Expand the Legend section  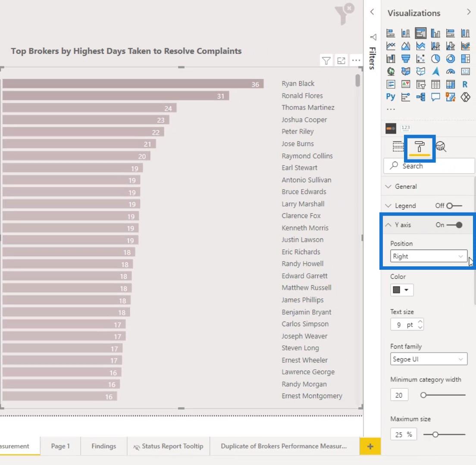click(388, 206)
